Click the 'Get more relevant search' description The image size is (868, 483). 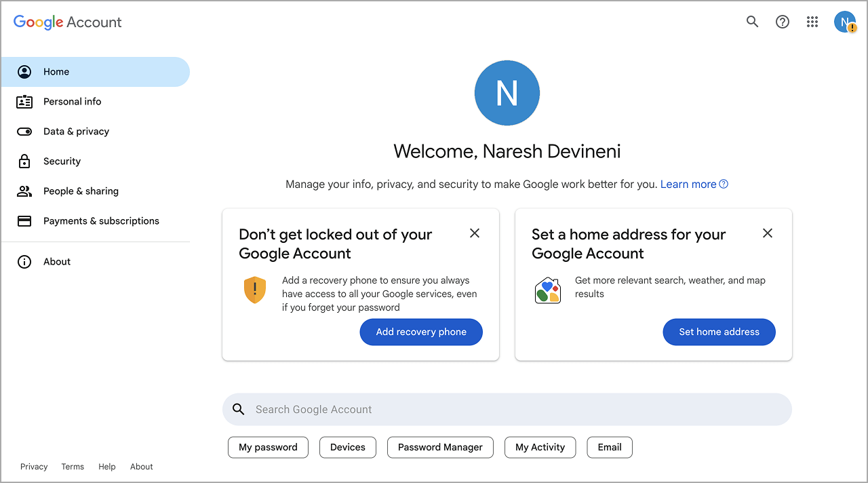coord(670,287)
